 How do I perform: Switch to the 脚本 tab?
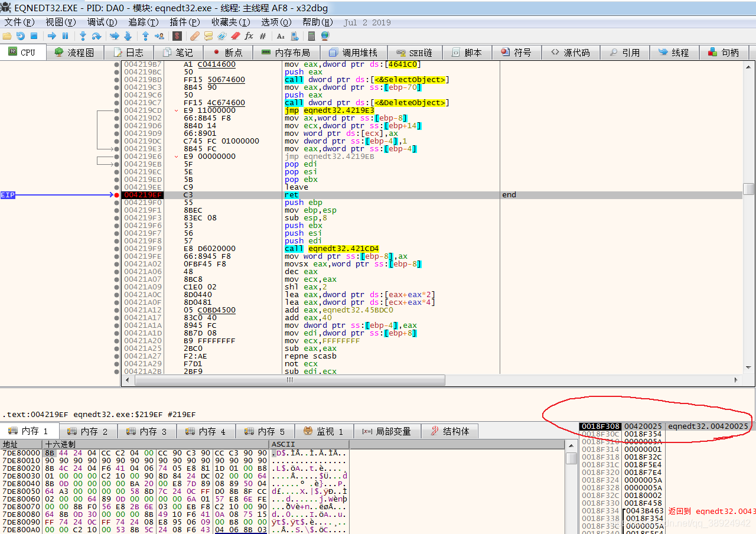click(467, 53)
